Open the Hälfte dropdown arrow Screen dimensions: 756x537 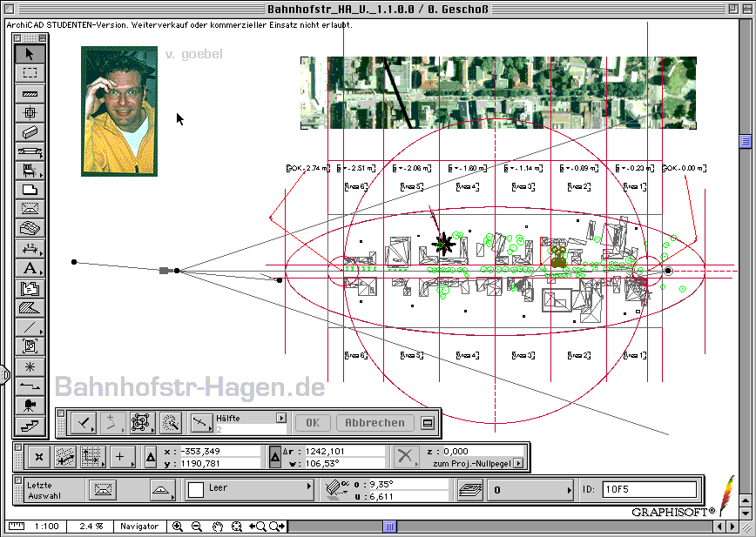click(280, 418)
